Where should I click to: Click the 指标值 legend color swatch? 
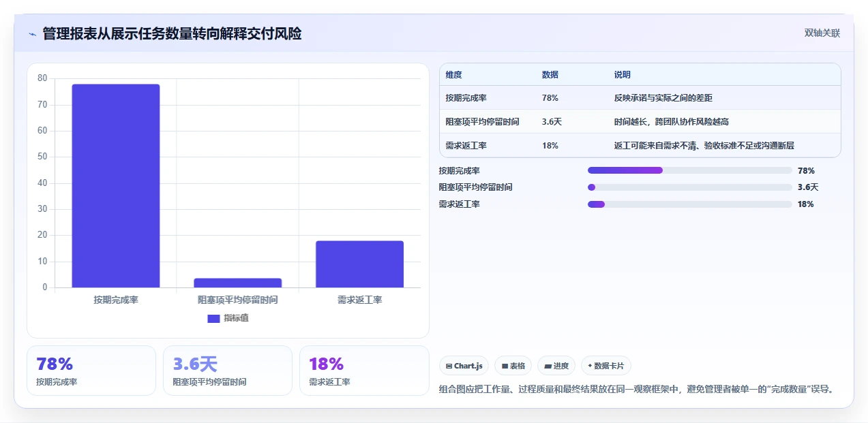[x=213, y=318]
